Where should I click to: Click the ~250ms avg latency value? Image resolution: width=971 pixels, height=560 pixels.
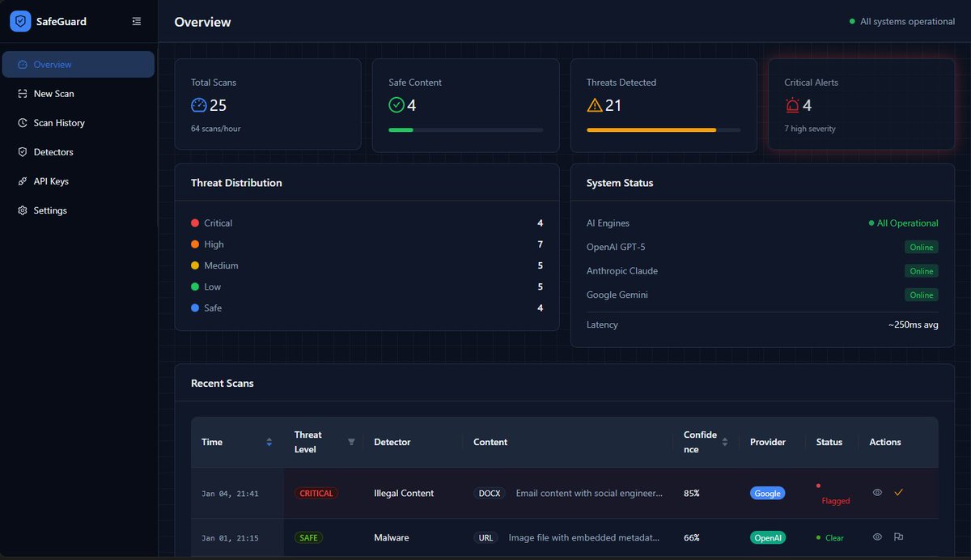913,325
